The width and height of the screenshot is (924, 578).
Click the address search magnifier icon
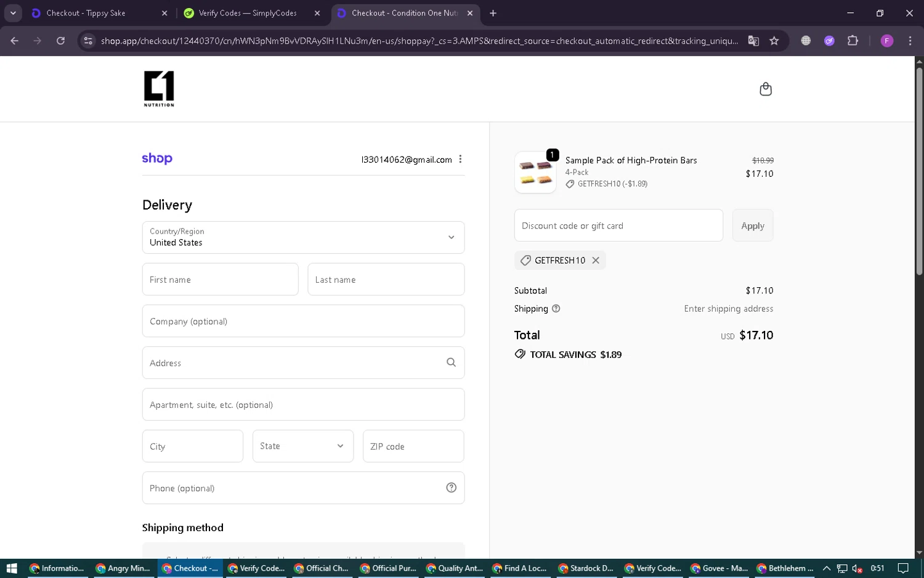(451, 362)
